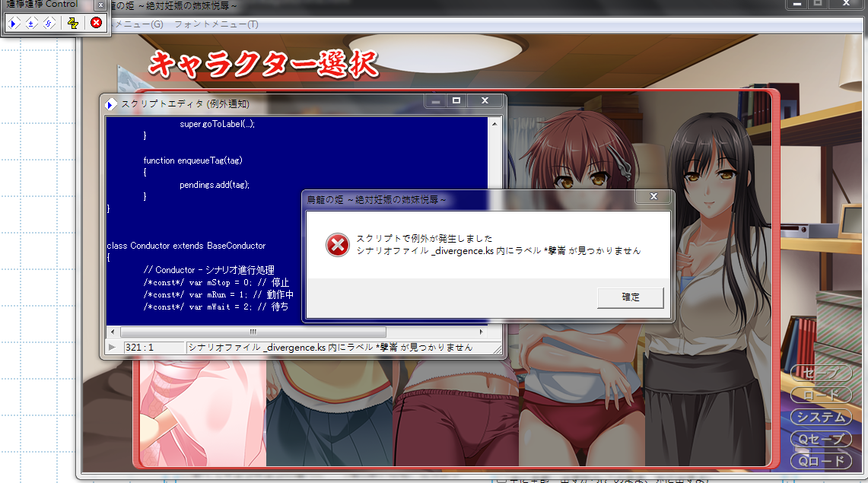The height and width of the screenshot is (483, 868).
Task: Click the gray arrow icon in editor status bar
Action: coord(113,348)
